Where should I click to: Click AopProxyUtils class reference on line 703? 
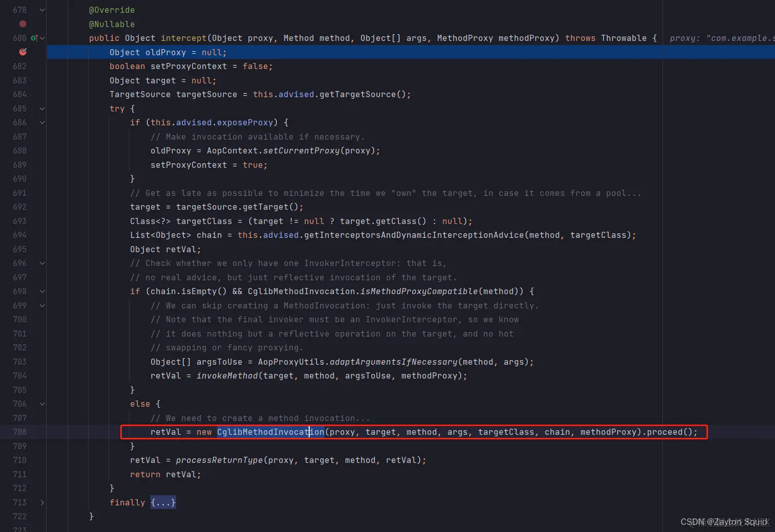291,362
